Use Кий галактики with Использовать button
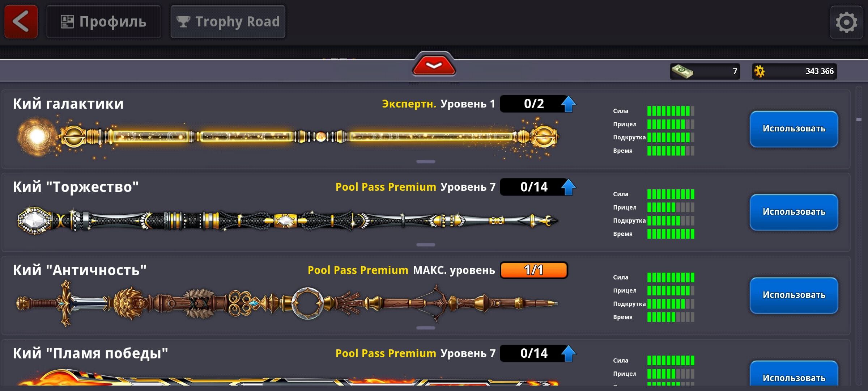Screen dimensions: 868x391 794,129
